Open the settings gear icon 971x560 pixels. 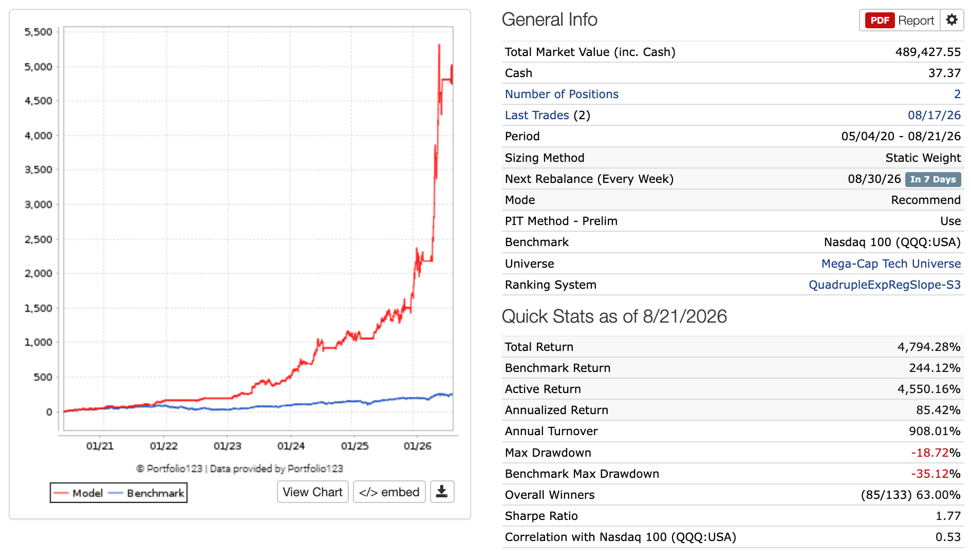952,20
